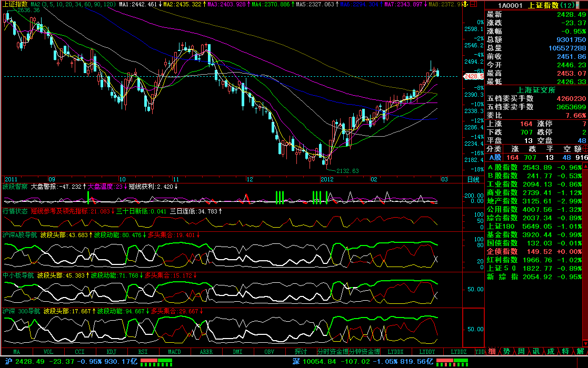The image size is (588, 368).
Task: Select the 特 icon in bottom corner
Action: pos(565,351)
